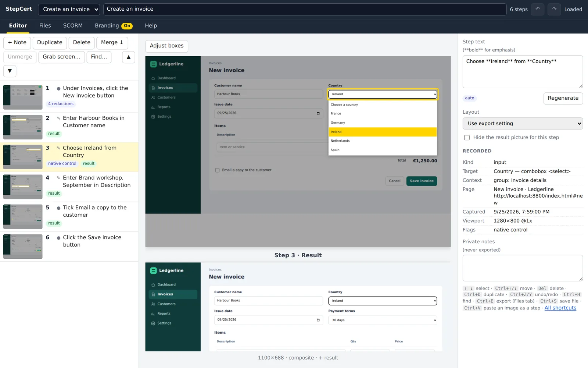
Task: Select step 2 thumbnail in list
Action: [x=23, y=127]
